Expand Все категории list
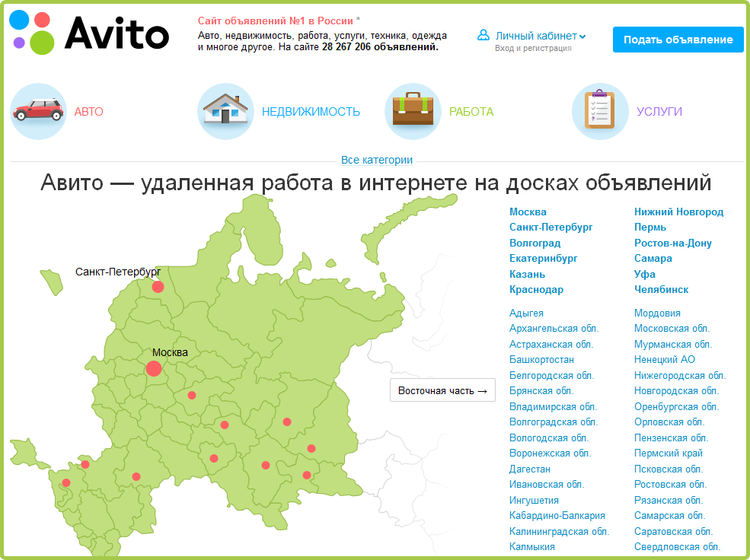750x560 pixels. coord(376,160)
